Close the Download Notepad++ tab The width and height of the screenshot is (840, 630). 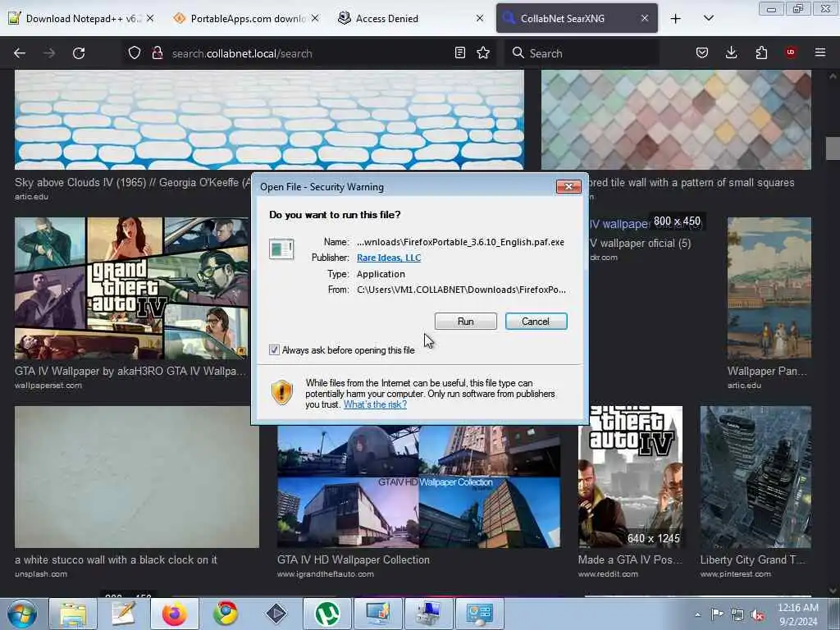151,18
